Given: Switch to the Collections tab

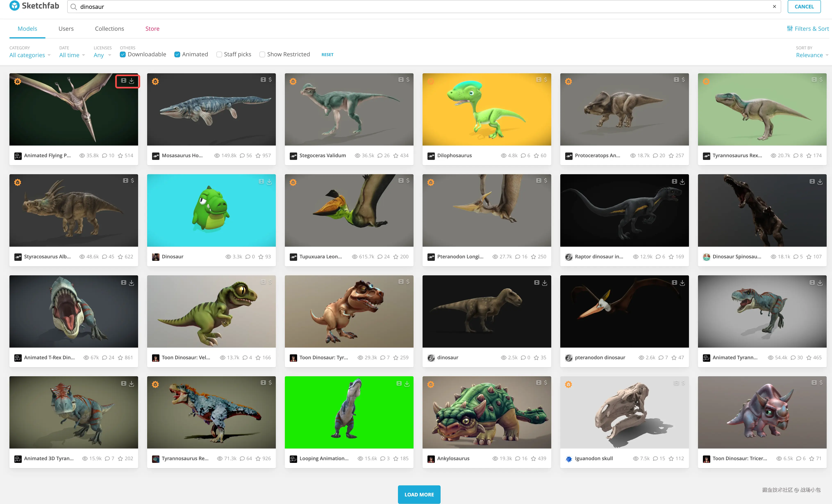Looking at the screenshot, I should tap(109, 29).
